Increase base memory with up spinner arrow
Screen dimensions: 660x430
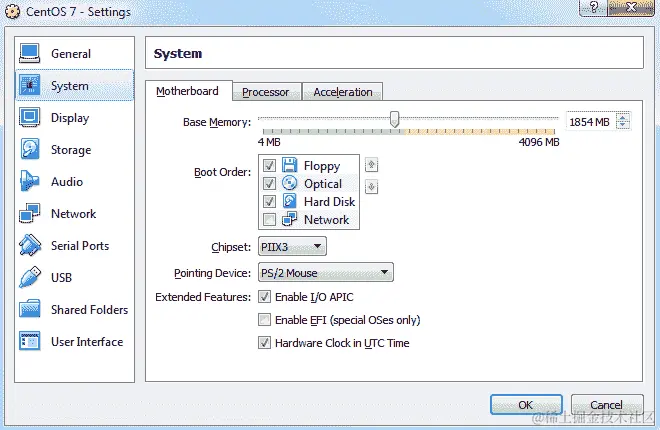click(623, 118)
